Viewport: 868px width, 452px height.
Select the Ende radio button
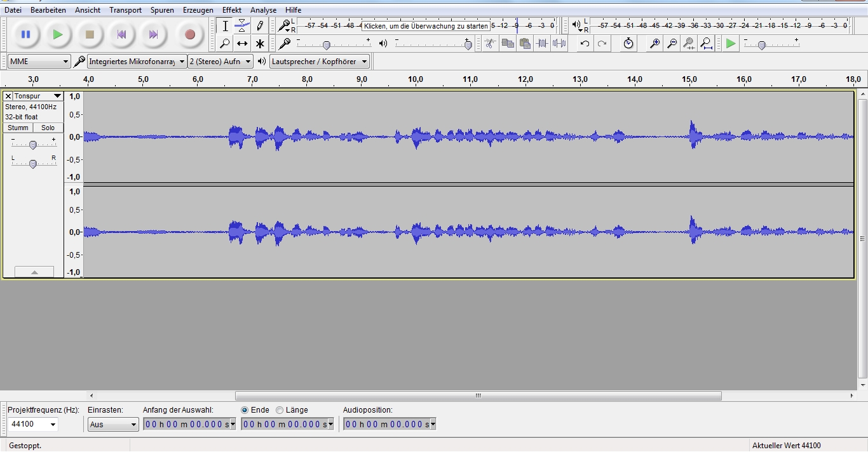pos(245,410)
